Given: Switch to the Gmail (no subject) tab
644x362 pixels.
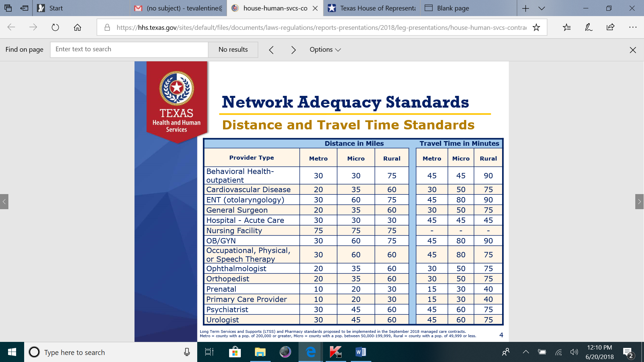Looking at the screenshot, I should [178, 8].
